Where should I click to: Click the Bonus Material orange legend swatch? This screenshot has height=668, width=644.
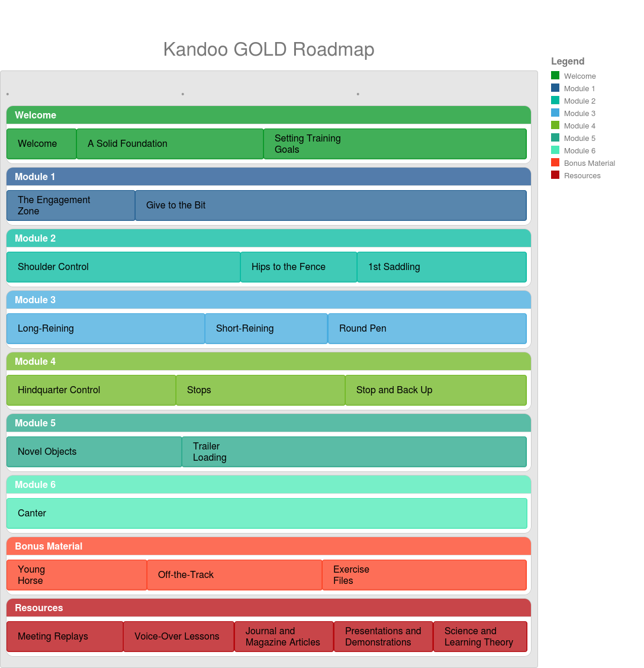(555, 162)
